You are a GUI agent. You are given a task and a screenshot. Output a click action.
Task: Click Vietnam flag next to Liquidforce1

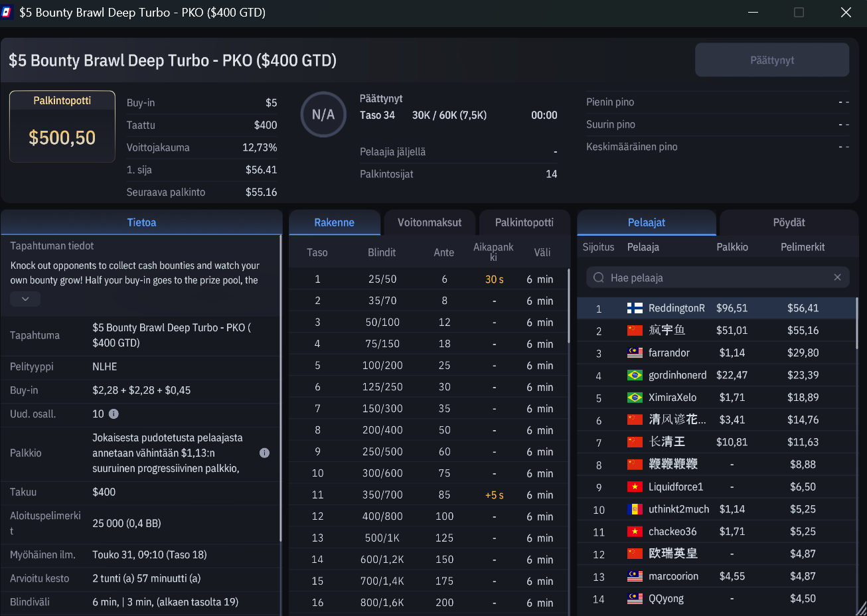tap(635, 487)
